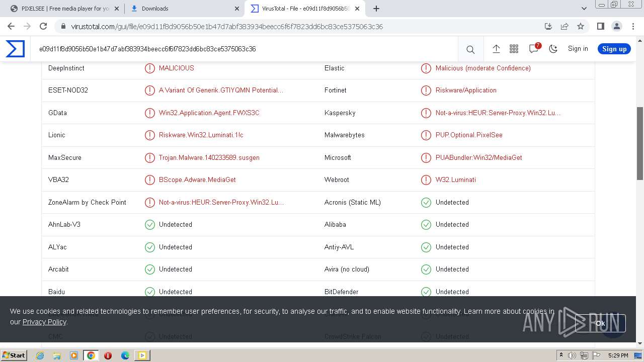Image resolution: width=644 pixels, height=362 pixels.
Task: Click ZoneAlarm detection alert icon
Action: (x=150, y=202)
